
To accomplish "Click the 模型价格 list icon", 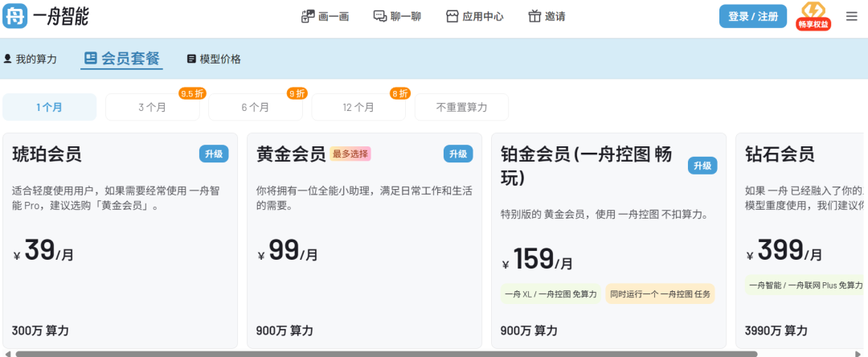I will [x=191, y=59].
